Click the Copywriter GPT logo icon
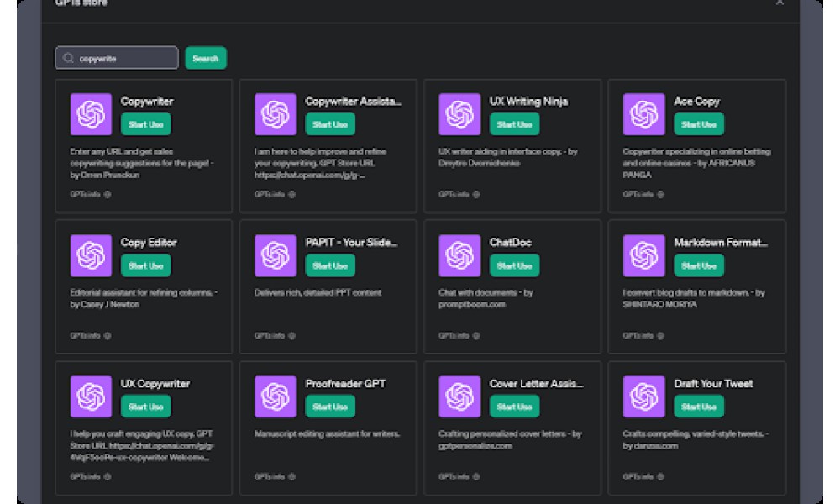Viewport: 840px width, 504px height. coord(91,114)
